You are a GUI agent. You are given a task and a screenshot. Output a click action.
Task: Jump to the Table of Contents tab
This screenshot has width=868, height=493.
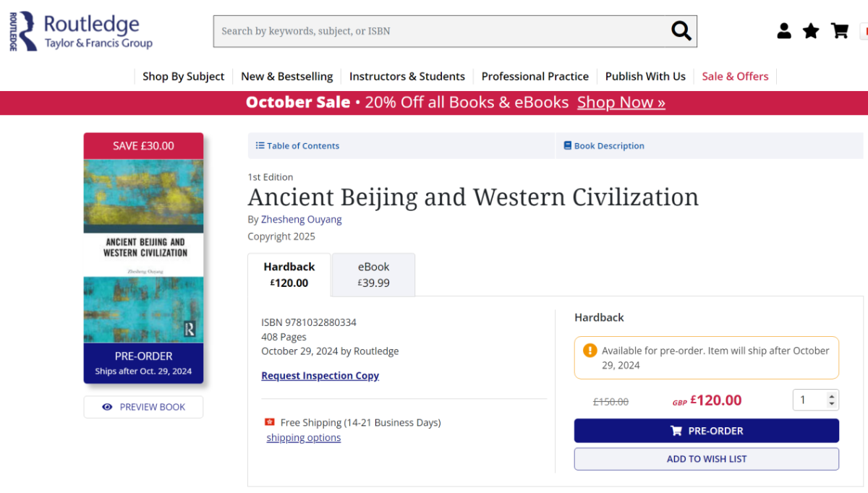click(x=297, y=146)
